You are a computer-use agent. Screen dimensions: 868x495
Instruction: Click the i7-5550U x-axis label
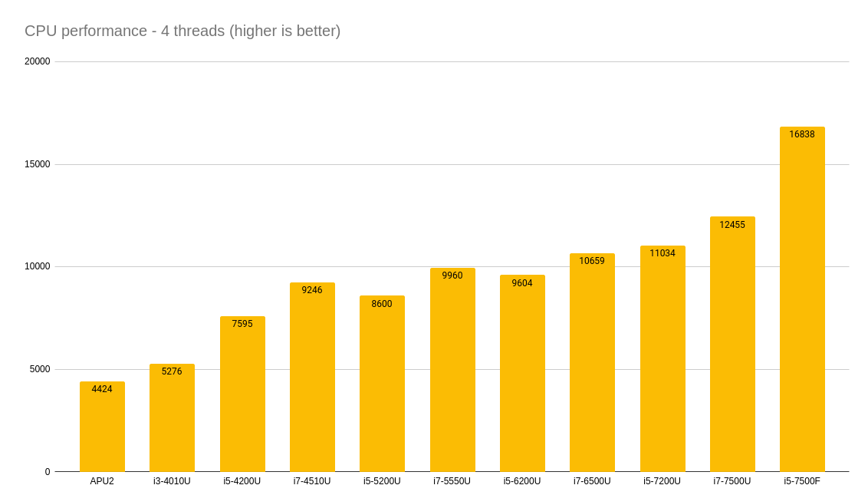tap(452, 481)
